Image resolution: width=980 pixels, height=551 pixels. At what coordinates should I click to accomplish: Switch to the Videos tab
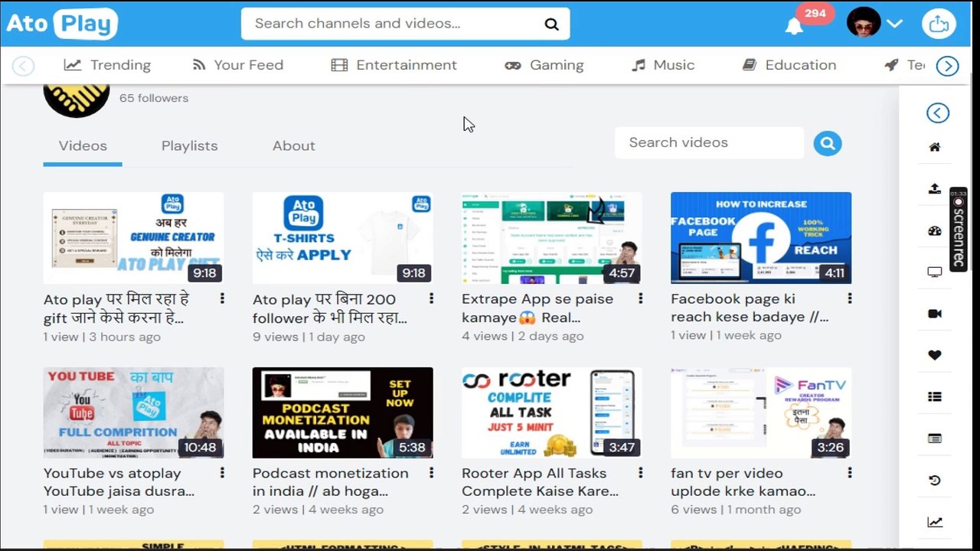83,145
